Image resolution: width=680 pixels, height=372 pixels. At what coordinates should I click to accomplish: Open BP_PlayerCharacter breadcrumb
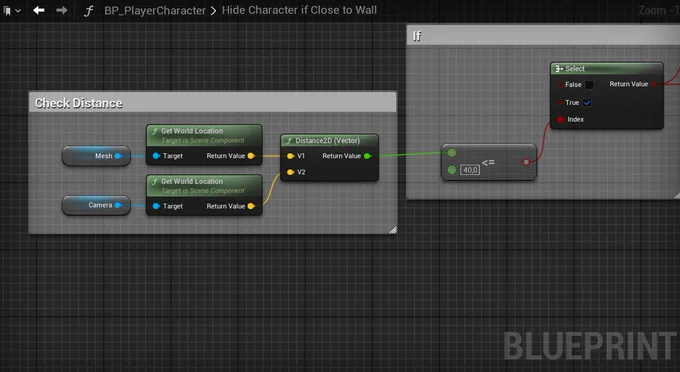click(155, 10)
